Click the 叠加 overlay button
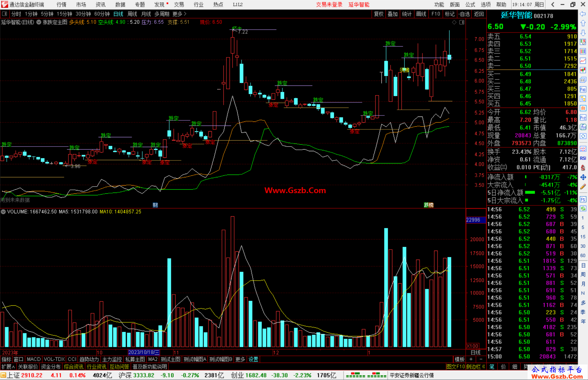Image resolution: width=588 pixels, height=380 pixels. point(393,14)
